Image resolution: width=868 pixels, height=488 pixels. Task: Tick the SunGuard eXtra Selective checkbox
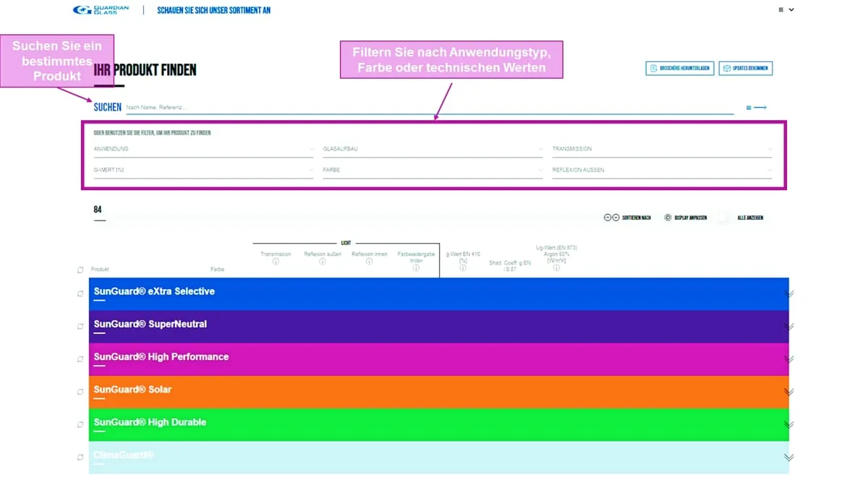(x=80, y=294)
